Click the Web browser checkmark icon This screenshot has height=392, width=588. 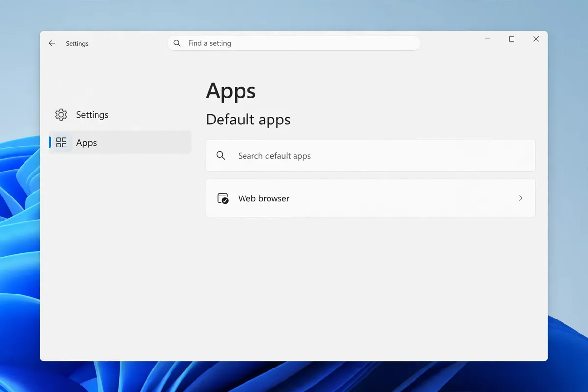[223, 198]
